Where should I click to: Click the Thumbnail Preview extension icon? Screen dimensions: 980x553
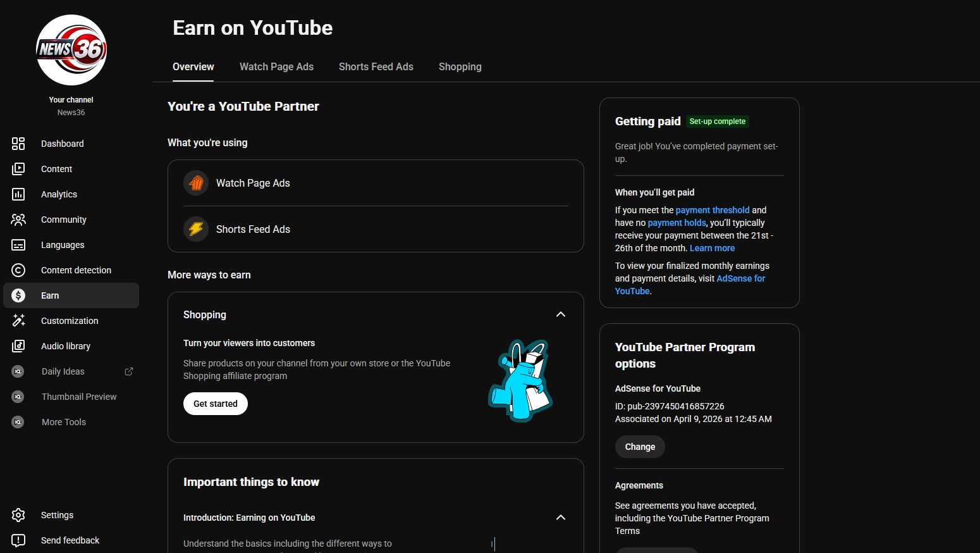pos(18,397)
